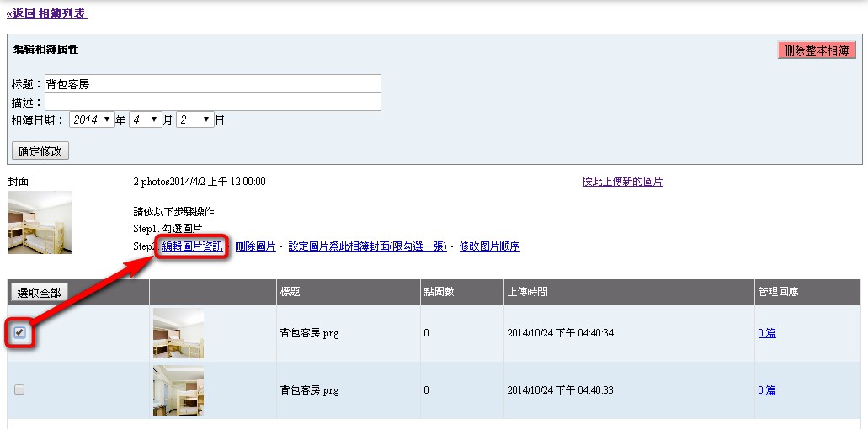The image size is (868, 429).
Task: Open the album year dropdown
Action: coord(92,120)
